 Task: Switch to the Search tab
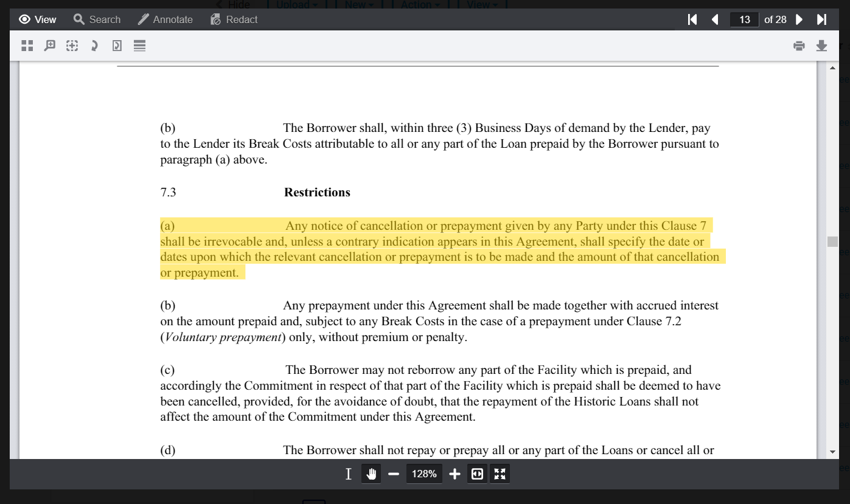tap(97, 19)
